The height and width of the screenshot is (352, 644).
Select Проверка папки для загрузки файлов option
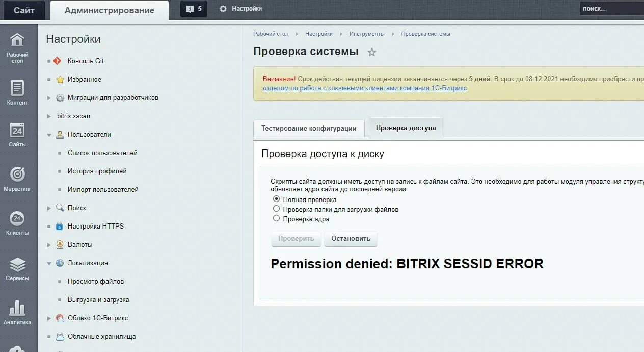click(x=276, y=209)
